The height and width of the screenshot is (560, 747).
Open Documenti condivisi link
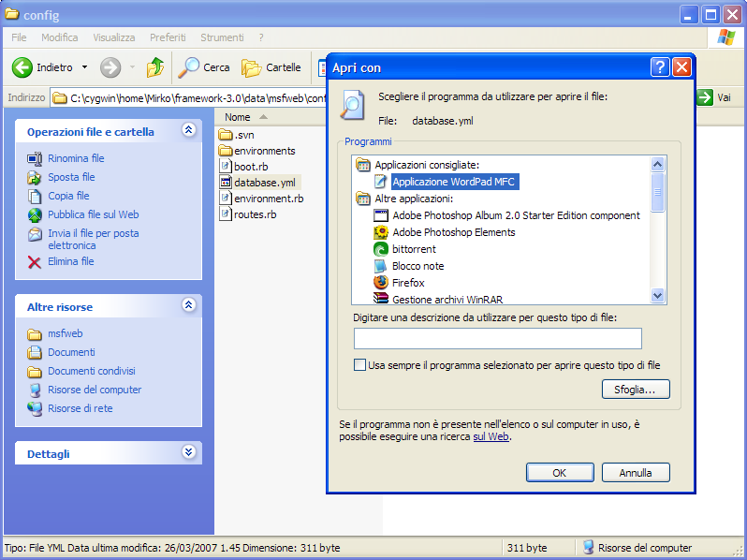tap(91, 371)
